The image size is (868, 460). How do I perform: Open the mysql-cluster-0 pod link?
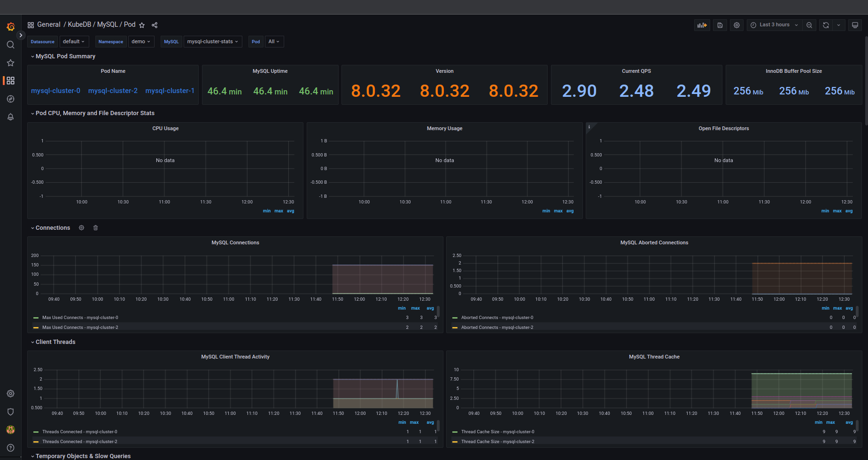[x=55, y=91]
